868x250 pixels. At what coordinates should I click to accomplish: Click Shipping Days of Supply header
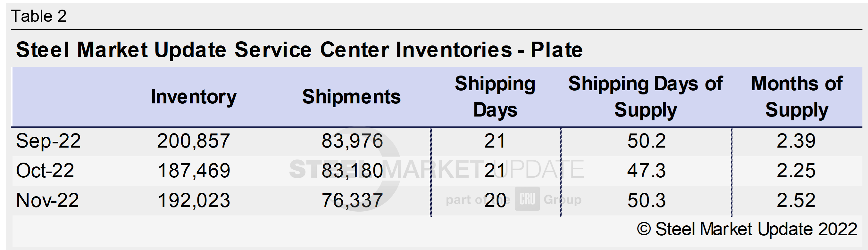pyautogui.click(x=645, y=97)
